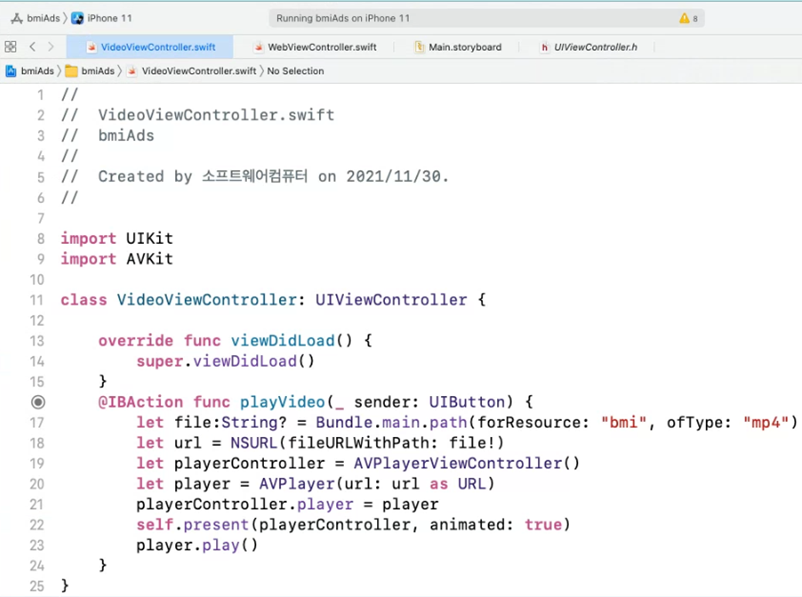The width and height of the screenshot is (802, 597).
Task: Go back in editor history
Action: (x=32, y=47)
